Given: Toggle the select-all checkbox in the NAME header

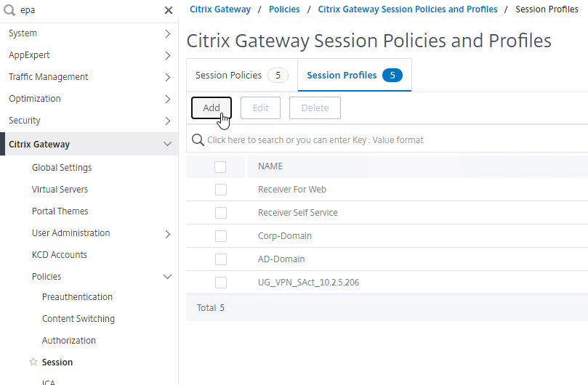Looking at the screenshot, I should click(220, 167).
